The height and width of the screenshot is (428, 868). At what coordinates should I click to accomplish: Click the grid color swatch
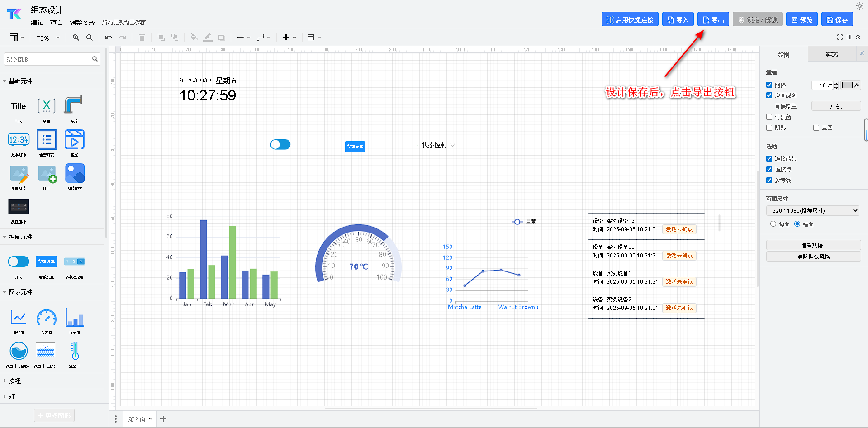pyautogui.click(x=847, y=85)
